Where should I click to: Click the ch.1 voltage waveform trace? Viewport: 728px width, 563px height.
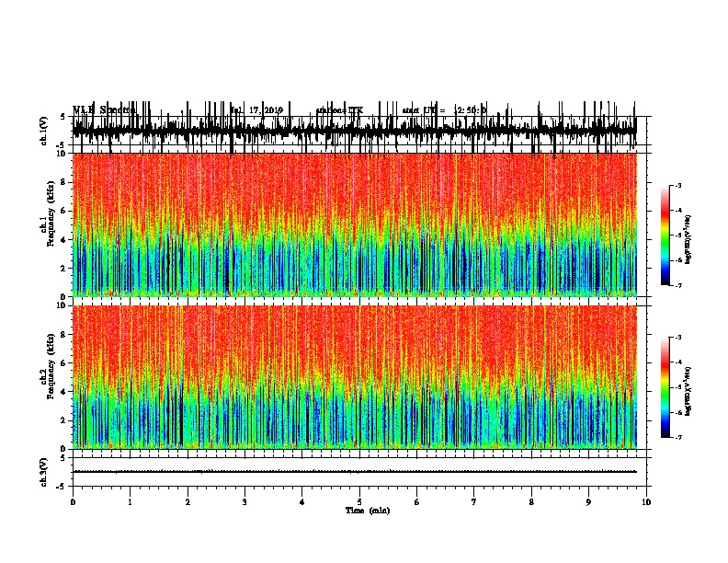click(354, 131)
